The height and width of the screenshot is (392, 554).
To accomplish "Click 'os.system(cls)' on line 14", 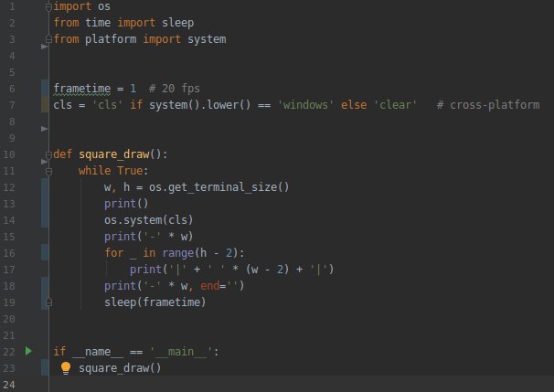I will coord(149,220).
